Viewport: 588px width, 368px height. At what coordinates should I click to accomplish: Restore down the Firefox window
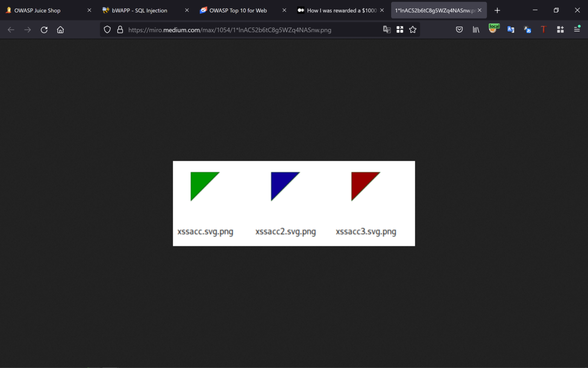pyautogui.click(x=556, y=10)
